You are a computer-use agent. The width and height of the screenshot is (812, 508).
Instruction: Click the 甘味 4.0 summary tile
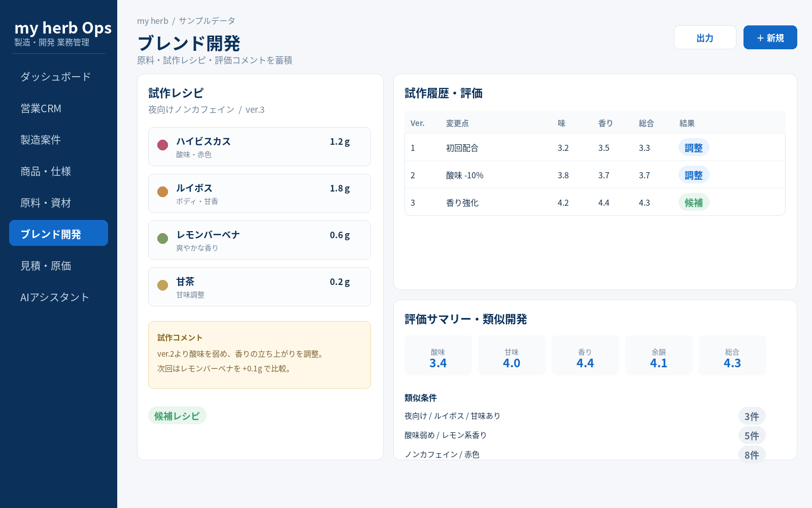click(512, 355)
